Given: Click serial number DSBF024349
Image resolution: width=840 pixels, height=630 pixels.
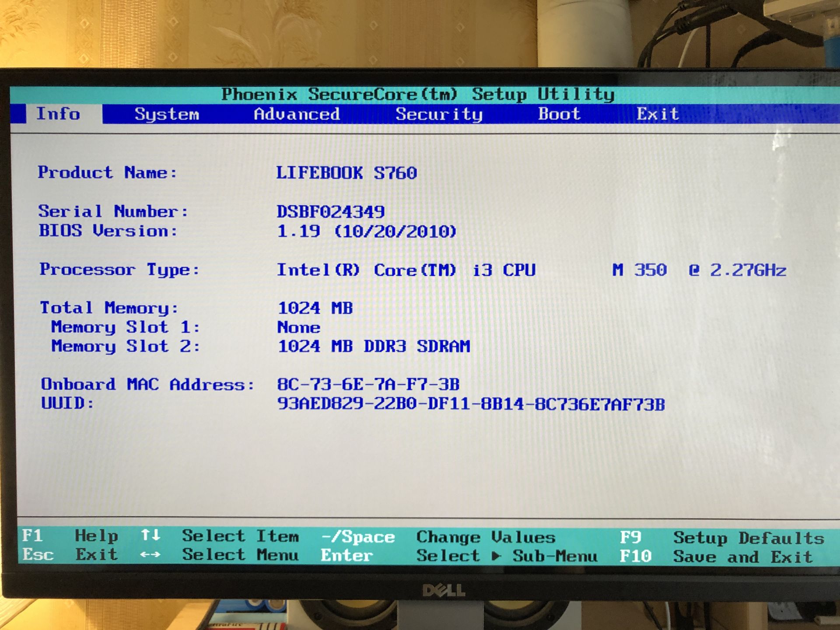Looking at the screenshot, I should click(331, 212).
